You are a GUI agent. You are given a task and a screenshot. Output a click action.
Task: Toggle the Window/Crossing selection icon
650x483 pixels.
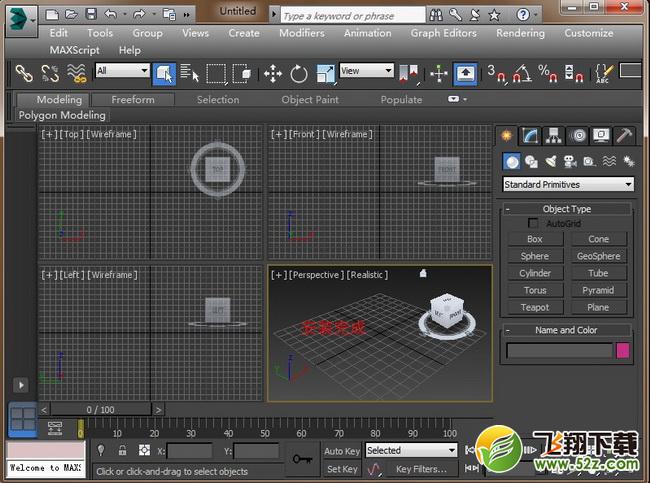click(242, 74)
